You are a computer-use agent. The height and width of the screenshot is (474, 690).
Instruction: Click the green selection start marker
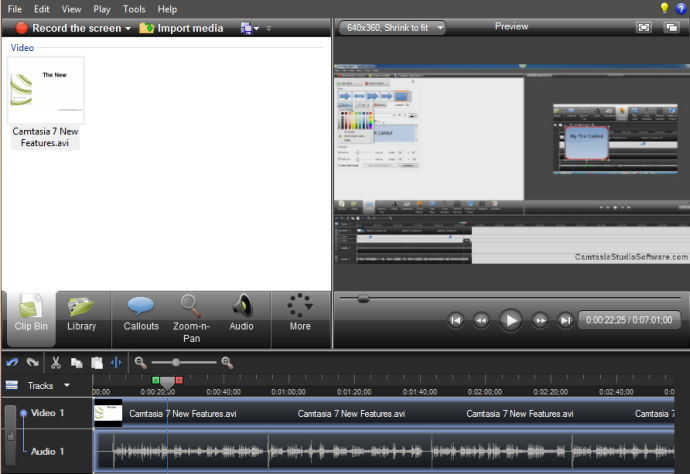(x=155, y=380)
